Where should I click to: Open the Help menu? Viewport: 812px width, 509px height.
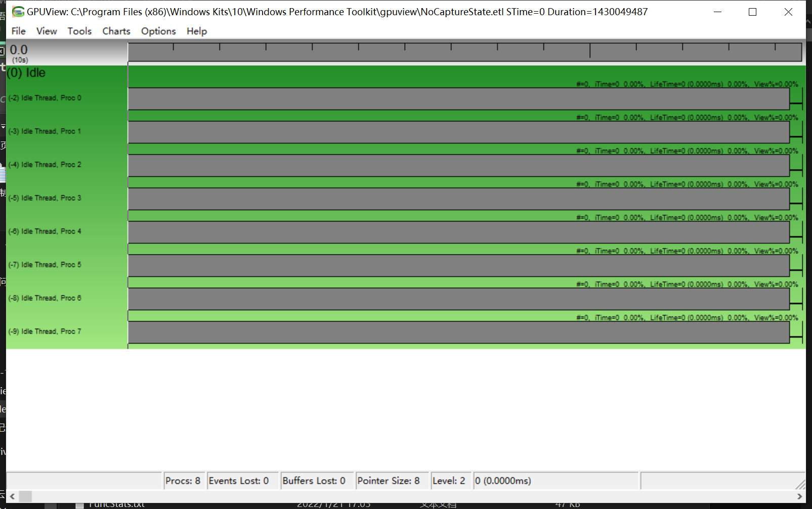point(196,31)
